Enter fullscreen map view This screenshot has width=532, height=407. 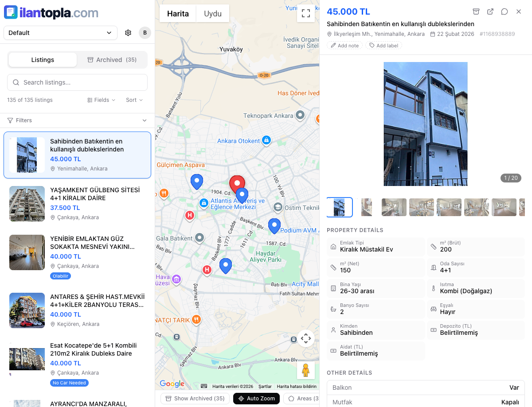tap(305, 13)
